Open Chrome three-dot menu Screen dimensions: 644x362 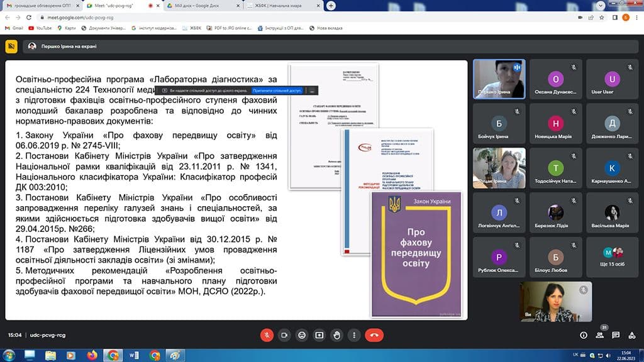point(636,17)
